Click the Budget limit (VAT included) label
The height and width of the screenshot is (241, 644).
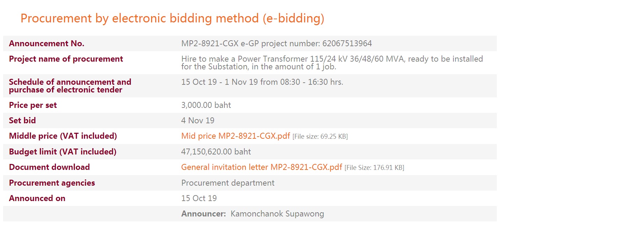click(63, 152)
